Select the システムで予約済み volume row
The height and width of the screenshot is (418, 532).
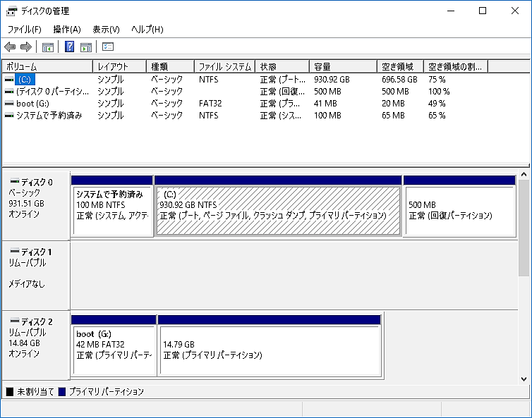click(x=265, y=116)
